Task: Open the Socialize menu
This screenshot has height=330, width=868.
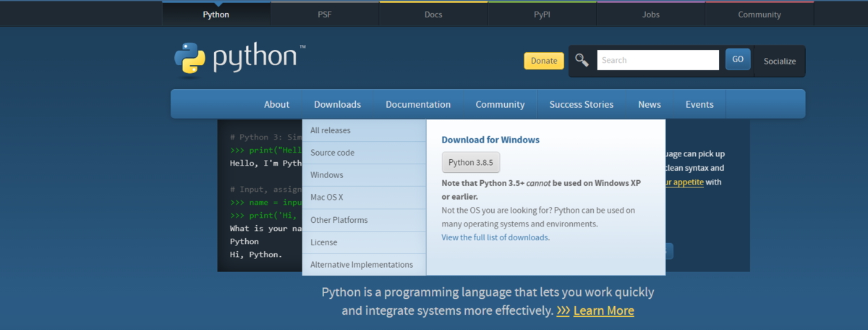Action: click(779, 62)
